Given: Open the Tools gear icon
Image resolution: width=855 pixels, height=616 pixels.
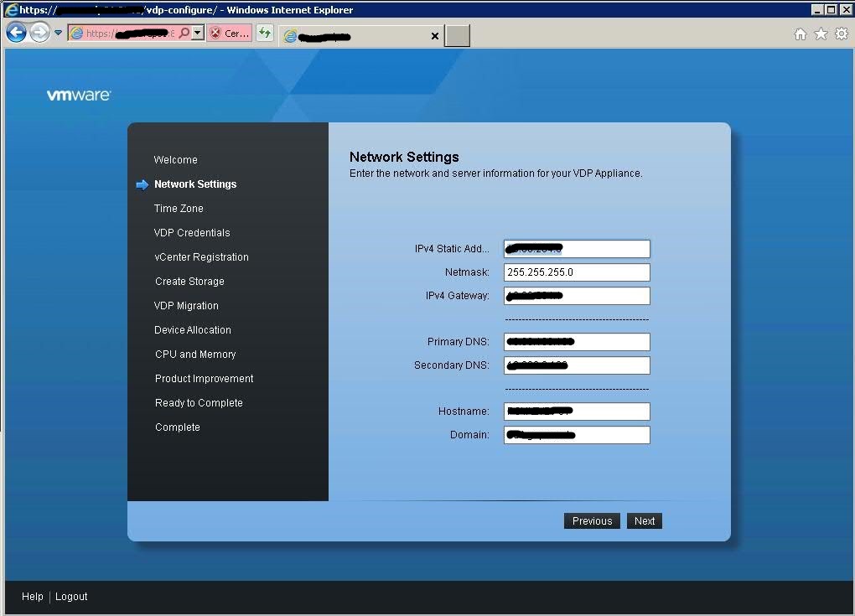Looking at the screenshot, I should point(842,34).
